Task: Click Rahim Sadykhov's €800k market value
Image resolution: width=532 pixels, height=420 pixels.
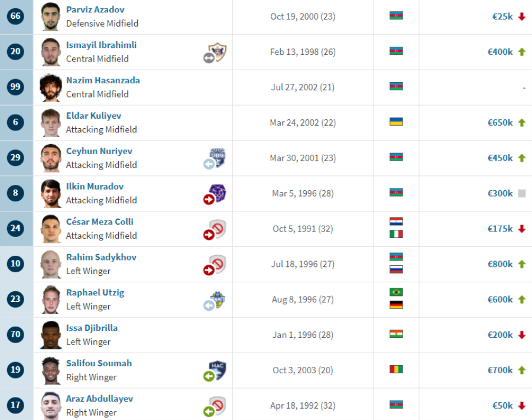Action: pos(500,264)
